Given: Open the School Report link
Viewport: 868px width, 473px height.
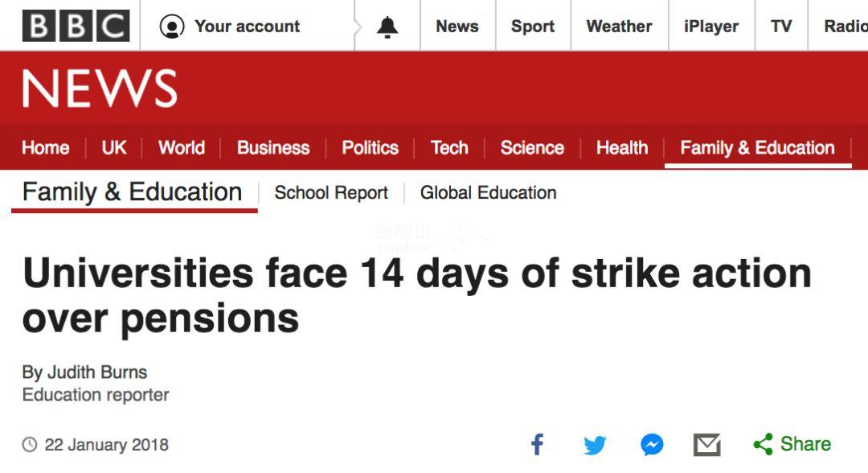Looking at the screenshot, I should [x=331, y=193].
